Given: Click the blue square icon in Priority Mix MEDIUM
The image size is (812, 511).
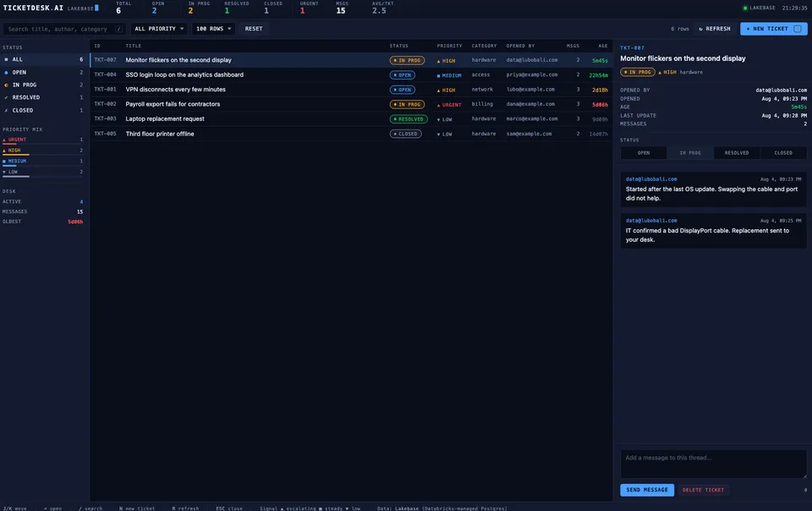Looking at the screenshot, I should click(4, 162).
